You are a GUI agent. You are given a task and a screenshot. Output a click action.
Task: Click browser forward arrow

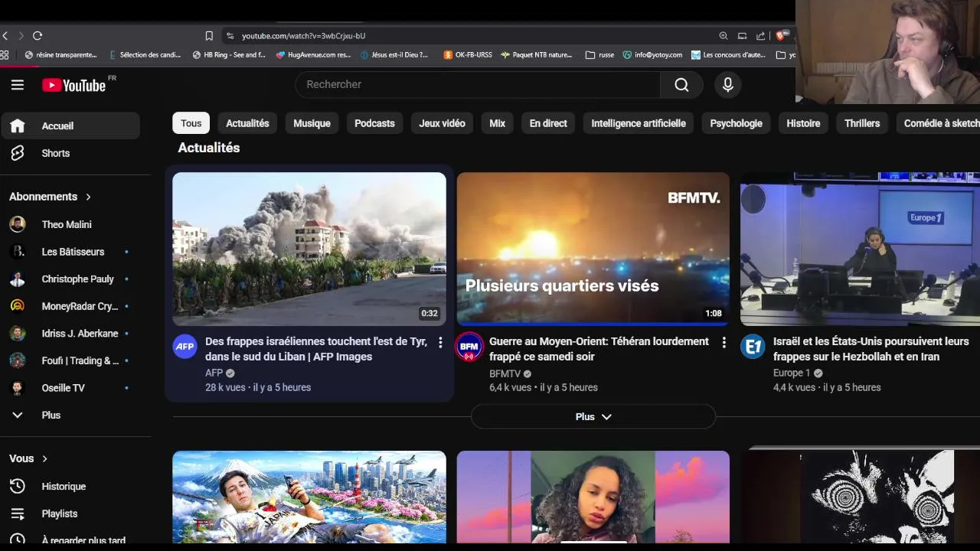[x=21, y=36]
